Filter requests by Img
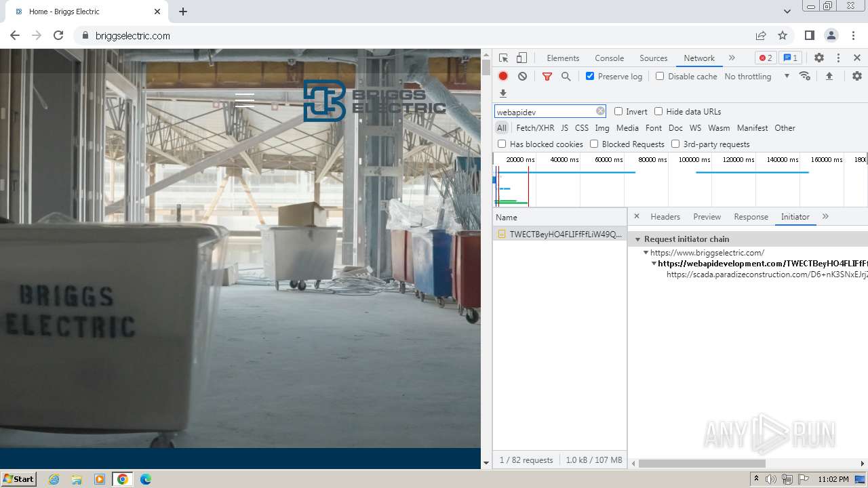Viewport: 868px width, 488px height. (602, 127)
